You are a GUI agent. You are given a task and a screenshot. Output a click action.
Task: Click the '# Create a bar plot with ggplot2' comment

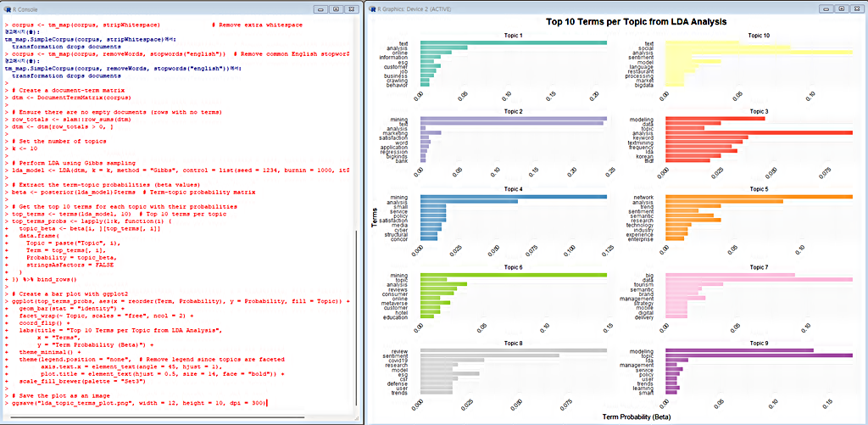click(70, 294)
